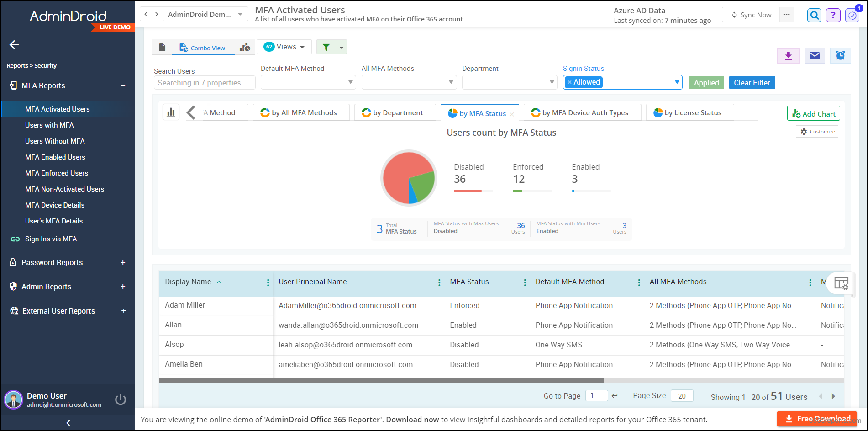
Task: Click the table horizontal scrollbar
Action: pos(381,380)
